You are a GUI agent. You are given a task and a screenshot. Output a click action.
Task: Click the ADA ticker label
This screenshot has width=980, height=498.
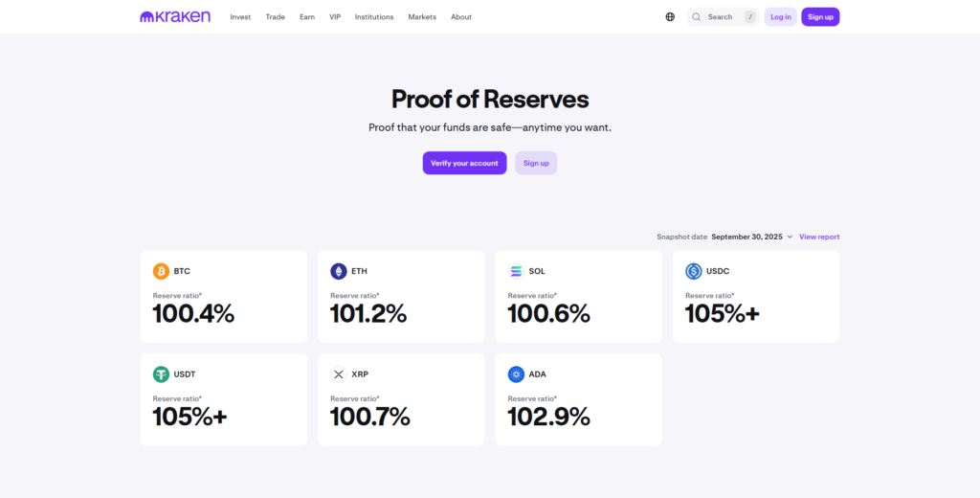click(538, 374)
